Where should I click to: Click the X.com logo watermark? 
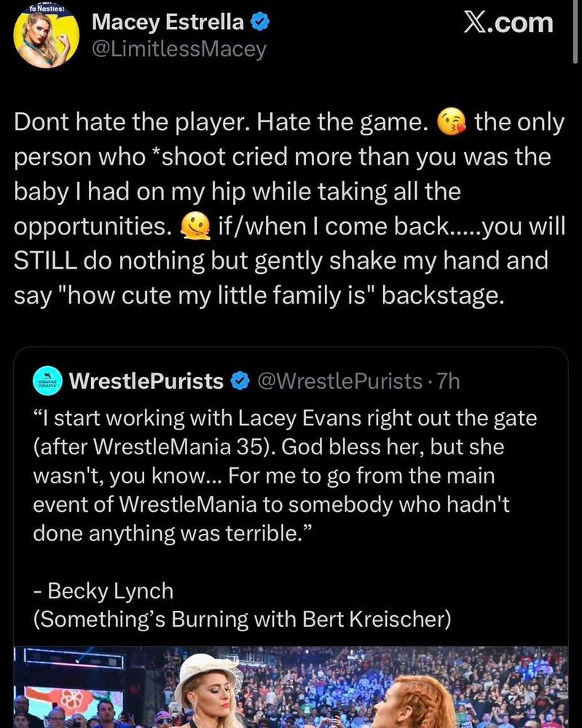pos(508,22)
